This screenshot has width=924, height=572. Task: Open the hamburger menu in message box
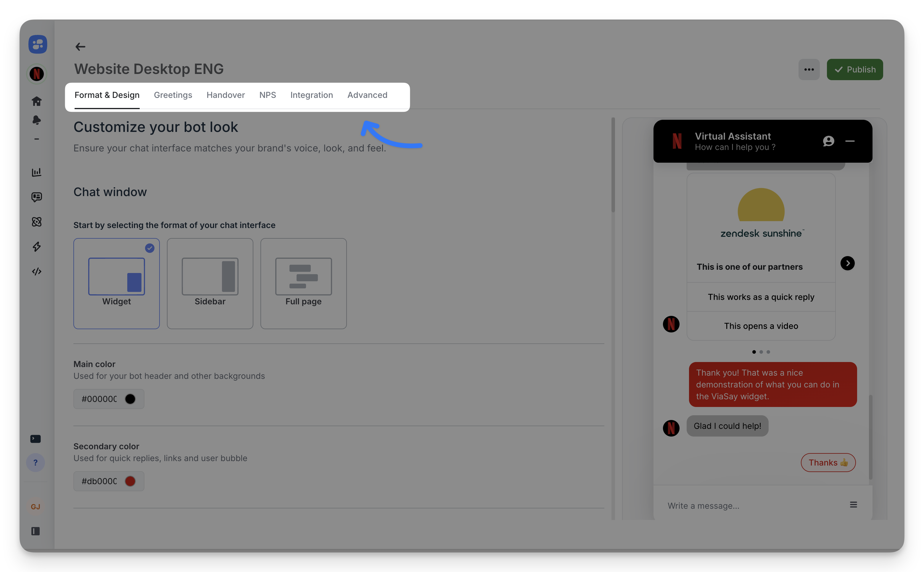pos(853,505)
